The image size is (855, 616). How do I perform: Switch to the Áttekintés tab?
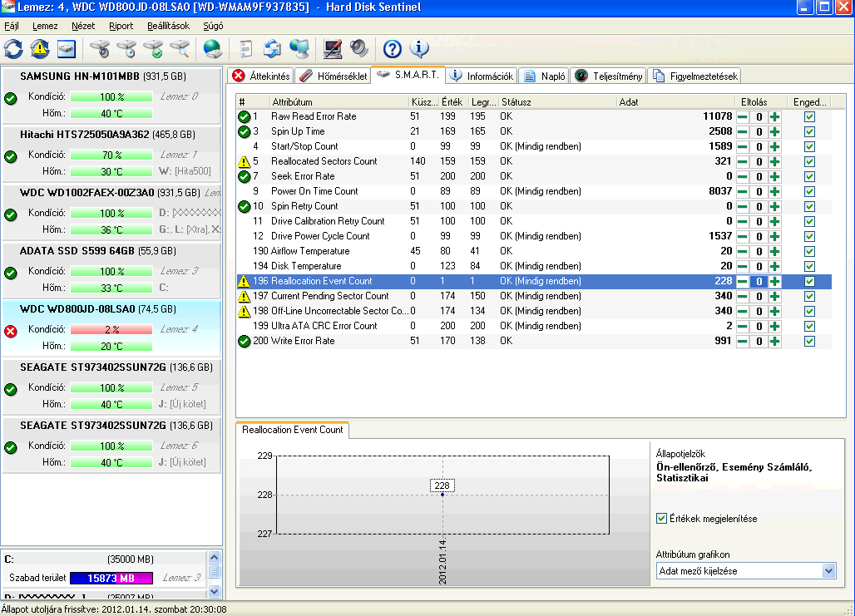(260, 76)
